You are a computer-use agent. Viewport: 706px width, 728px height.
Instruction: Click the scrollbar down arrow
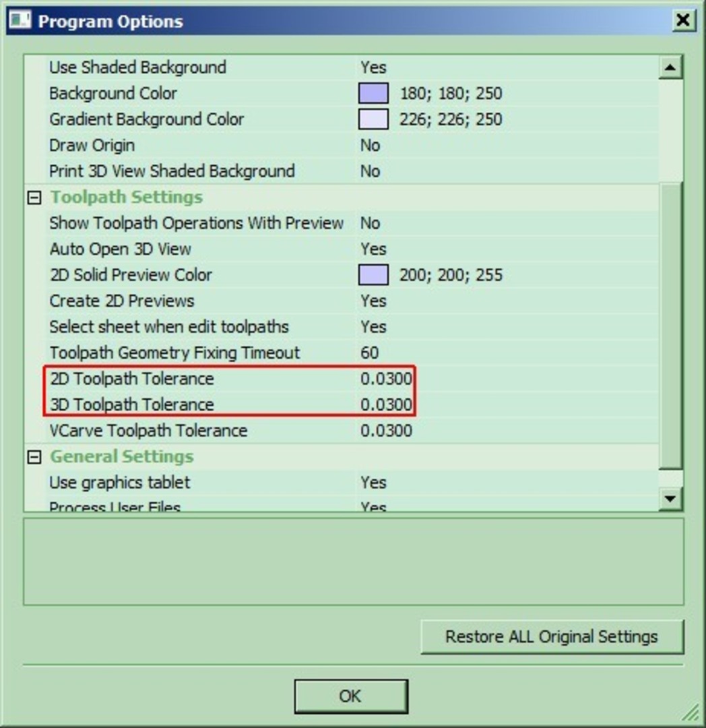[x=670, y=498]
